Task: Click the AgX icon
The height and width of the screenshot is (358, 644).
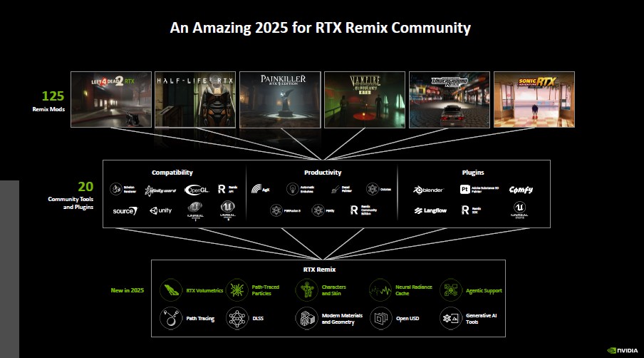Action: coord(256,189)
